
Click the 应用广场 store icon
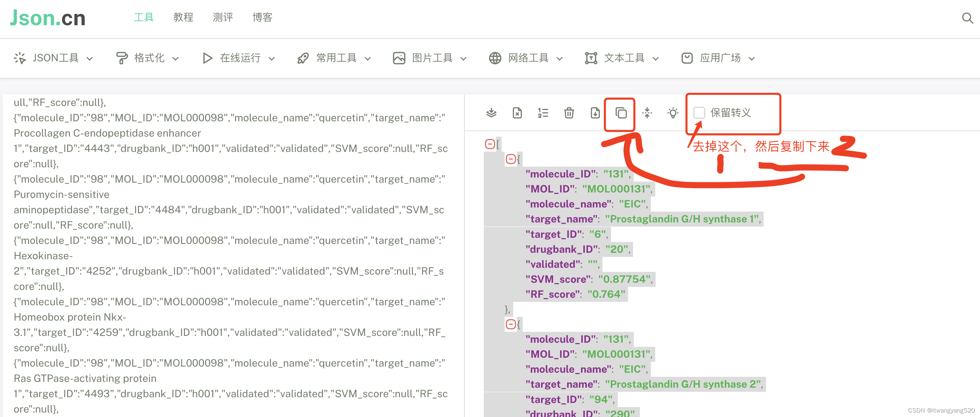(x=687, y=58)
